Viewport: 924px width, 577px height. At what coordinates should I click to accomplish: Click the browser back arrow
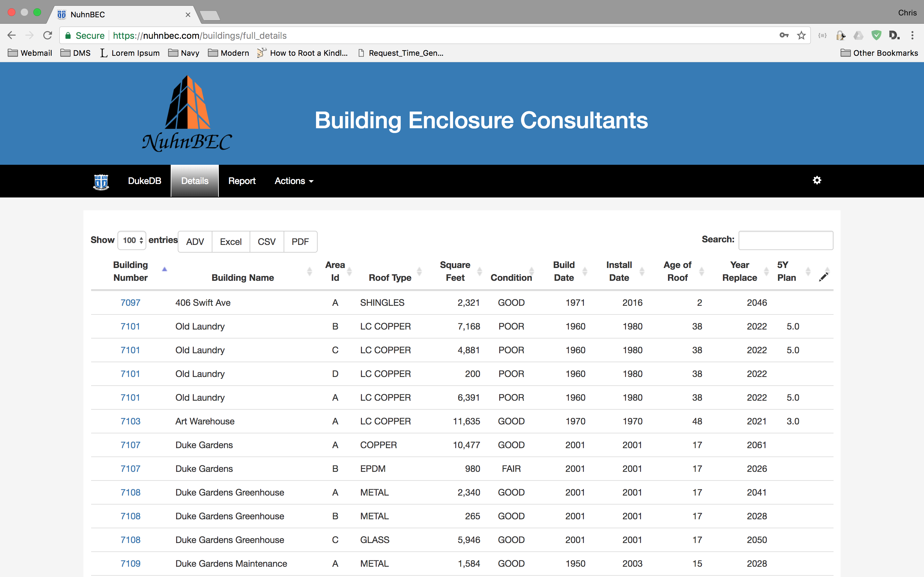click(12, 36)
